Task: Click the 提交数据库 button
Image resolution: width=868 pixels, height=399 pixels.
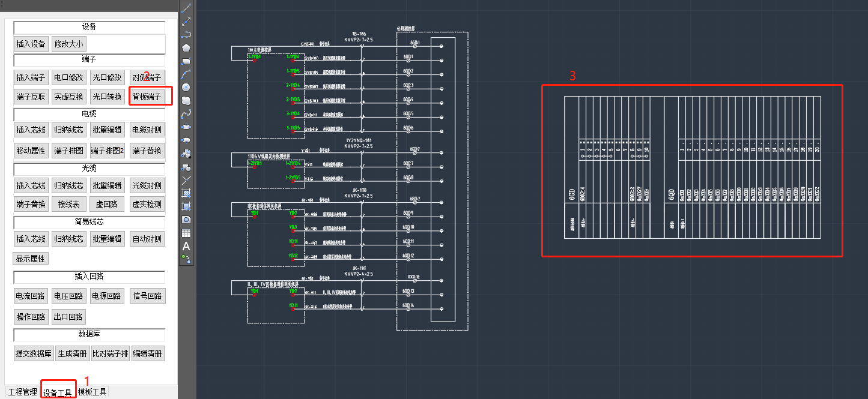Action: click(34, 353)
